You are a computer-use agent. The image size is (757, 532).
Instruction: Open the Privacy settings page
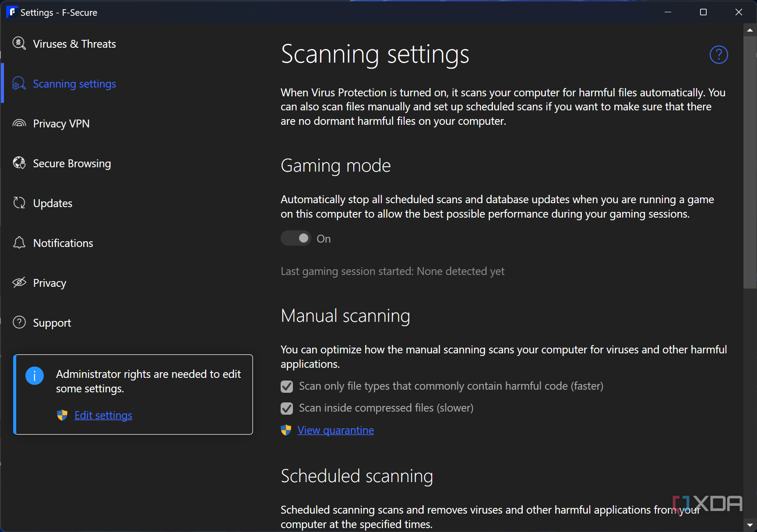[49, 283]
